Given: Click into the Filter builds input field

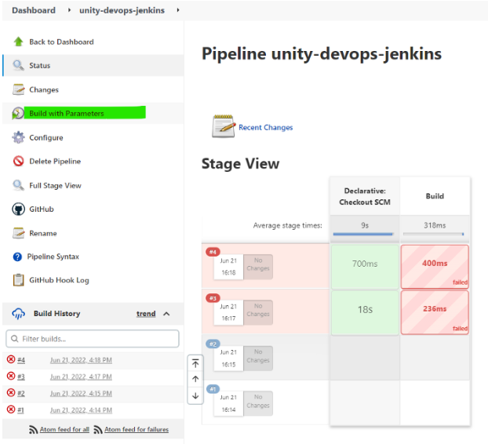Looking at the screenshot, I should tap(93, 339).
